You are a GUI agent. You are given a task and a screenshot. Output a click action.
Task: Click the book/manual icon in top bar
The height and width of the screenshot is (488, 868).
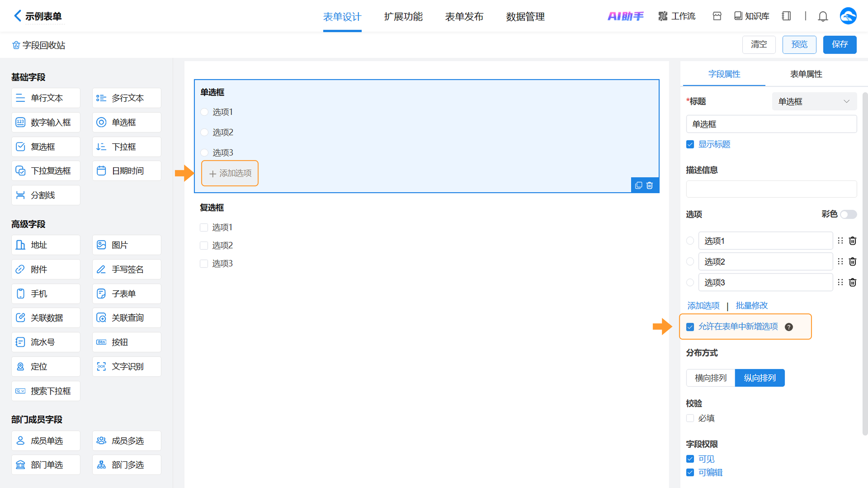tap(786, 16)
